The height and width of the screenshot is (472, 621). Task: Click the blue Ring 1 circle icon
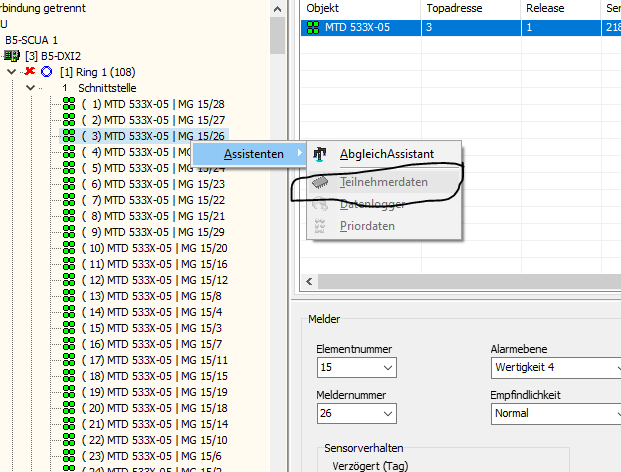47,72
